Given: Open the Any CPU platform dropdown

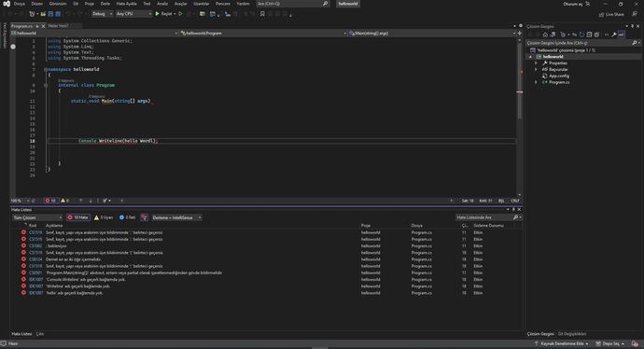Looking at the screenshot, I should [133, 14].
